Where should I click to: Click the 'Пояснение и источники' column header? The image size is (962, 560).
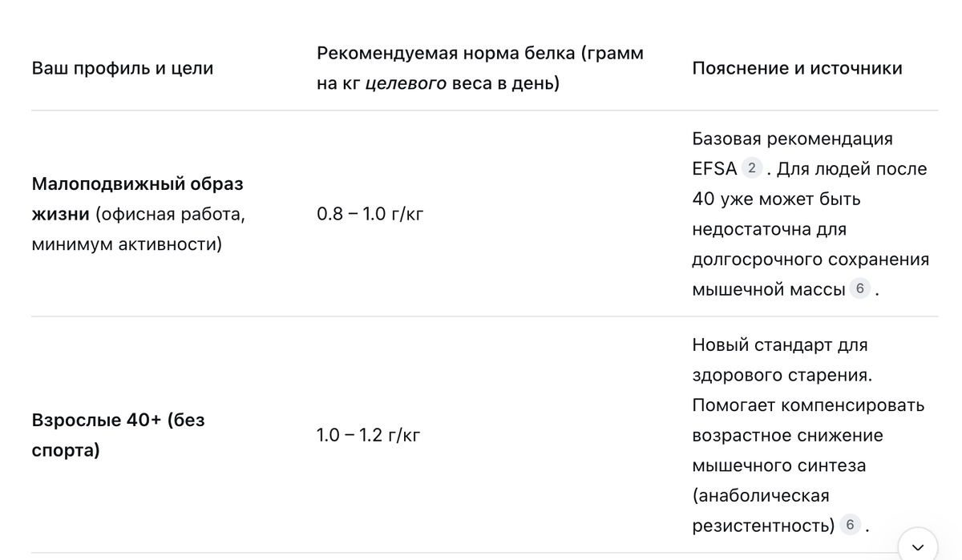point(797,68)
